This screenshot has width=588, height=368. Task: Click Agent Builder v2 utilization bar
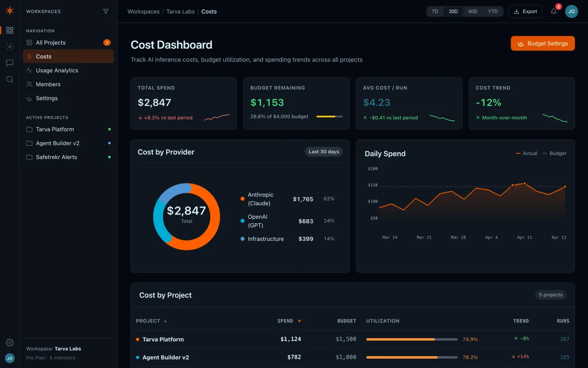coord(412,357)
